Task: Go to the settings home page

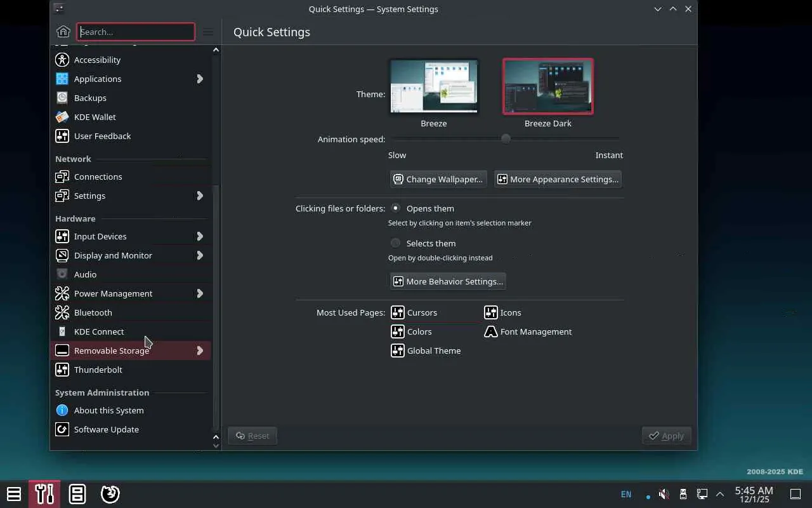Action: point(63,32)
